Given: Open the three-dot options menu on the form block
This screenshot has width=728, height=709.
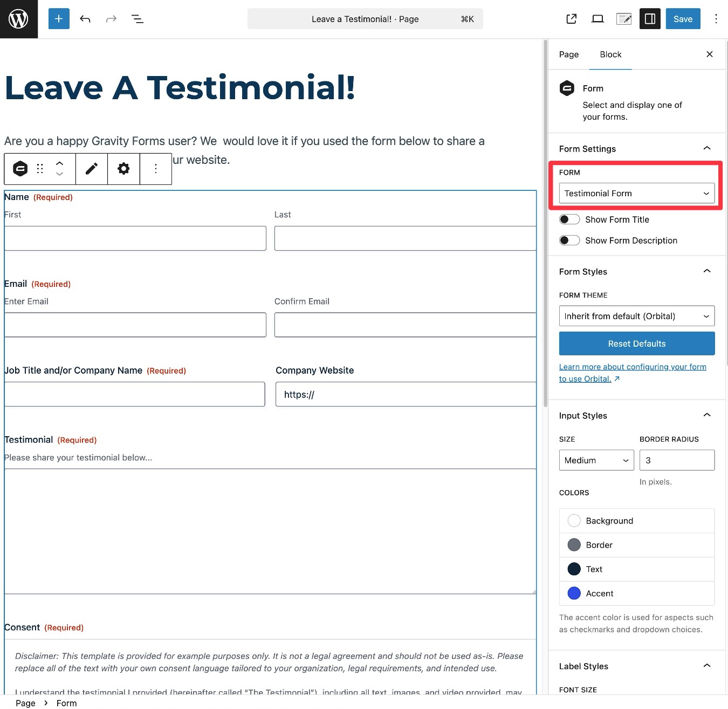Looking at the screenshot, I should (156, 169).
